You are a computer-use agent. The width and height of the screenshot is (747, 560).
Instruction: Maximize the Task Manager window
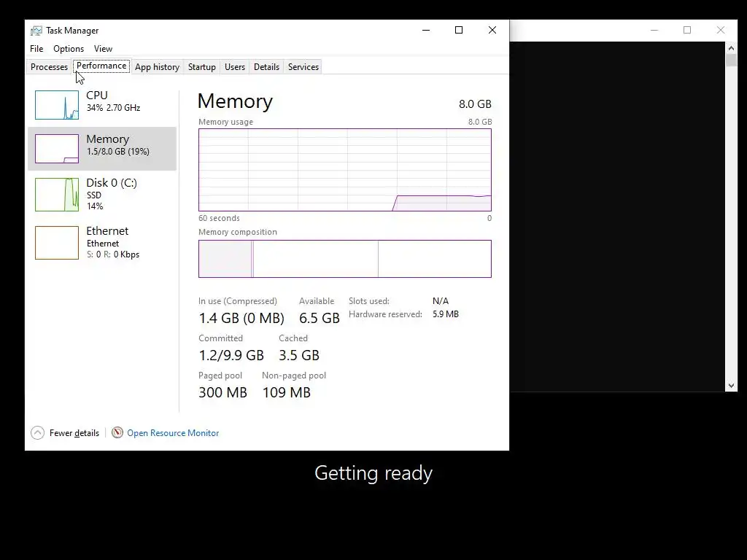coord(459,30)
